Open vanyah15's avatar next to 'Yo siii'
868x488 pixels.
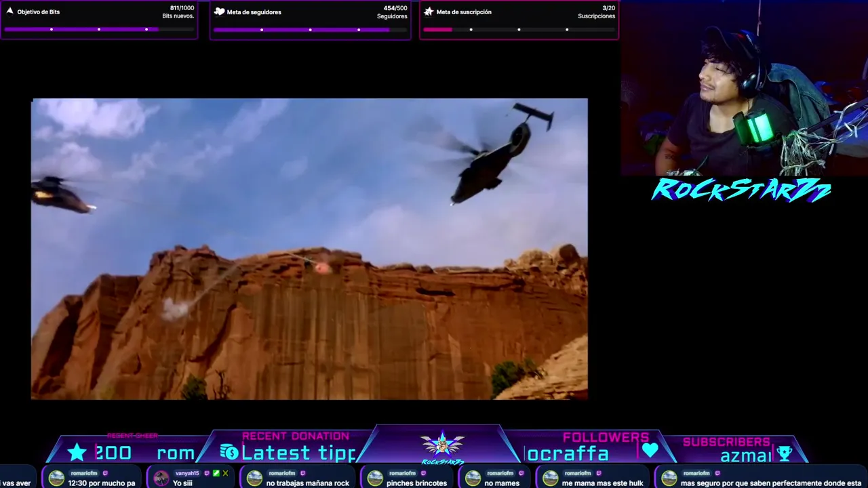(161, 479)
